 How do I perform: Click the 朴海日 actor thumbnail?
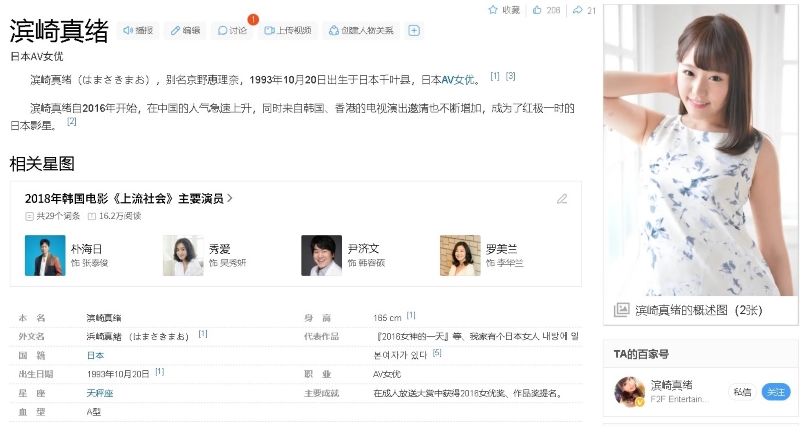pos(45,255)
